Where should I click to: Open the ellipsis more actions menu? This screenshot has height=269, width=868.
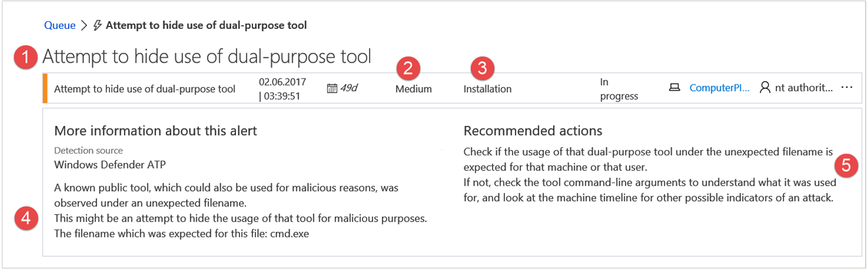coord(847,87)
